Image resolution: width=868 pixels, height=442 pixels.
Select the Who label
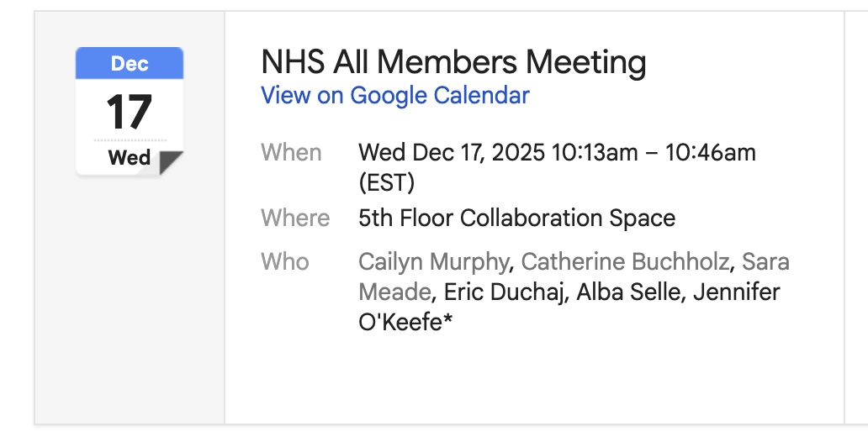[x=285, y=262]
